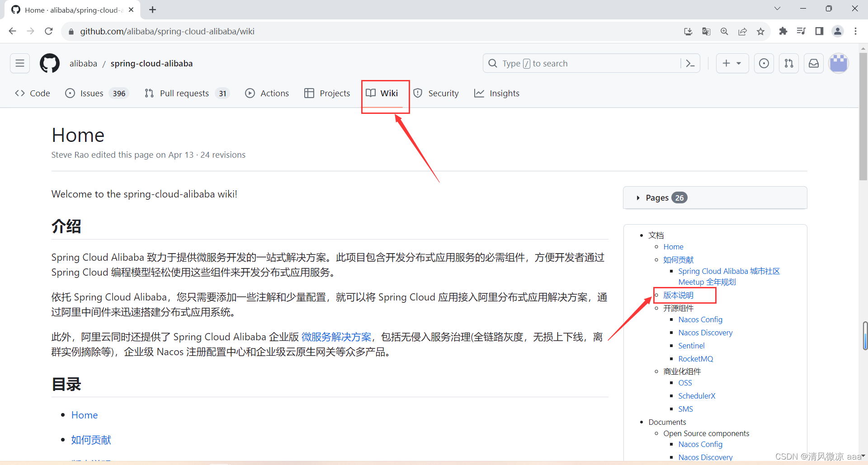The height and width of the screenshot is (465, 868).
Task: Open the RocketMQ sidebar link
Action: tap(695, 359)
